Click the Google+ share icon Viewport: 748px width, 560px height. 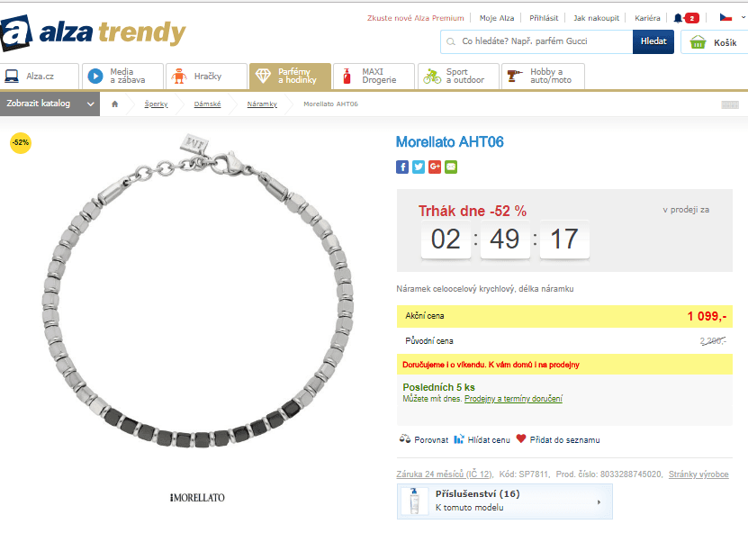tap(435, 167)
